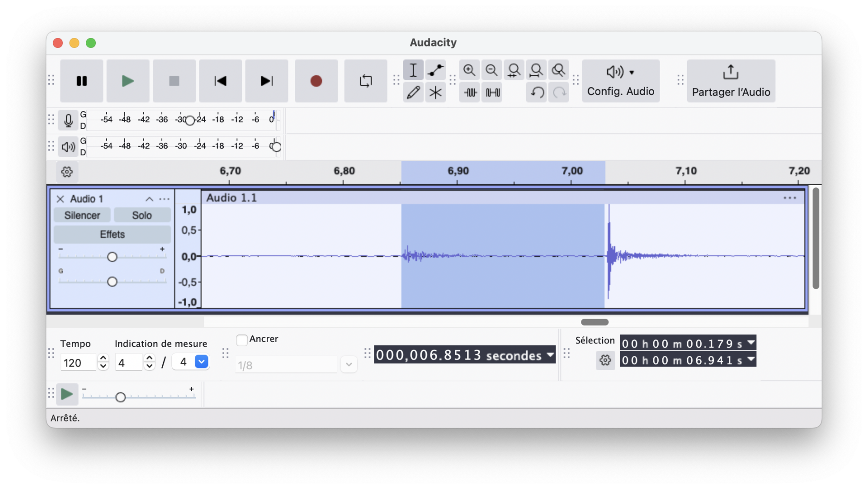Click the track pan slider knob

click(112, 282)
